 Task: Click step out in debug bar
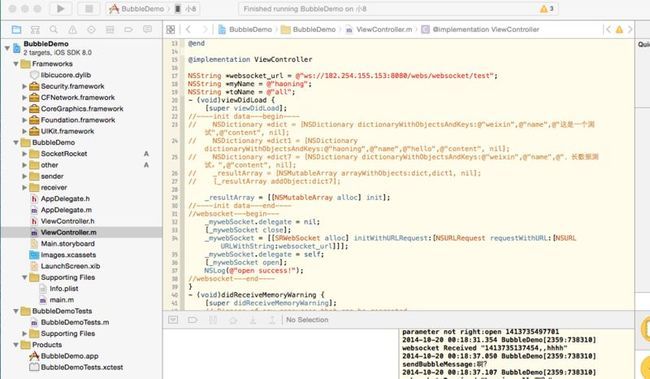pyautogui.click(x=272, y=320)
